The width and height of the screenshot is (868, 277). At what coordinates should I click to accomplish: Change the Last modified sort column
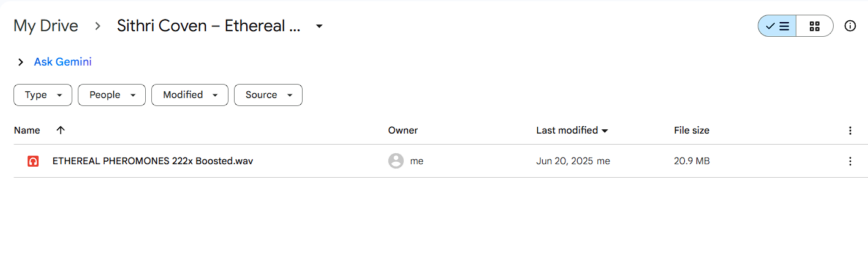(572, 131)
